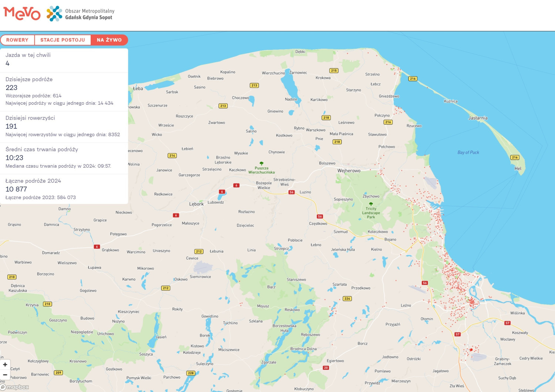The width and height of the screenshot is (555, 392).
Task: Click the Łączne podróże 2024 card
Action: click(x=64, y=189)
